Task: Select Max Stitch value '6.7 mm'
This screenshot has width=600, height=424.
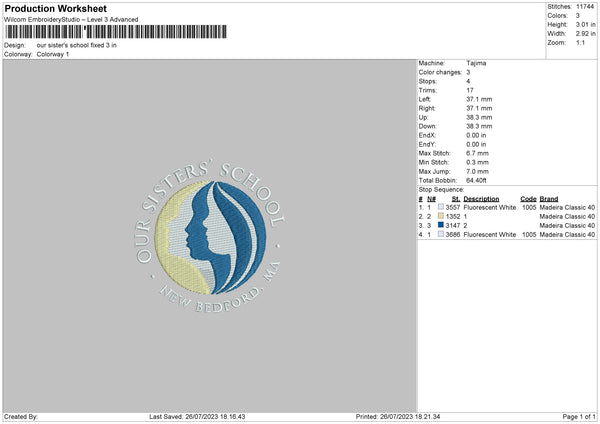Action: pyautogui.click(x=478, y=153)
